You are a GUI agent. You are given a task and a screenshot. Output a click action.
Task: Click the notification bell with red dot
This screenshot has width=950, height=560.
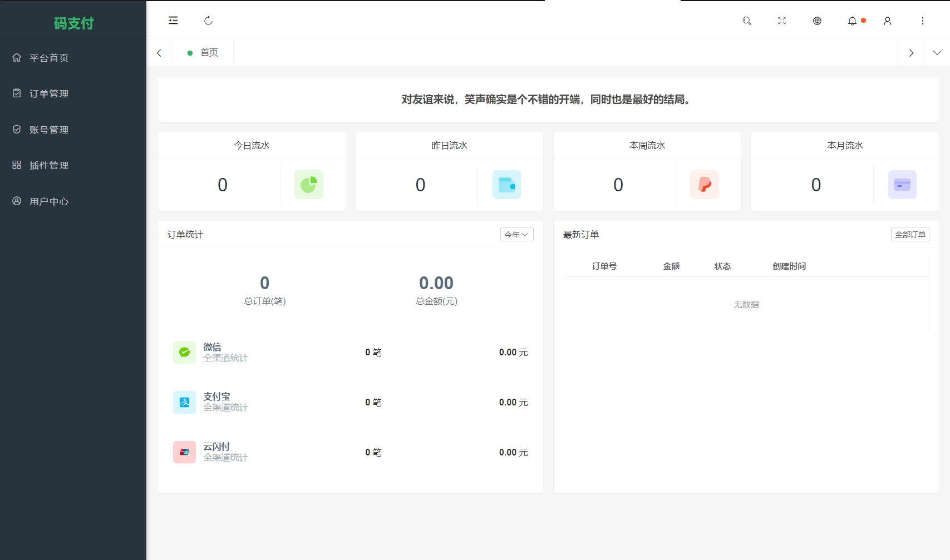tap(851, 21)
